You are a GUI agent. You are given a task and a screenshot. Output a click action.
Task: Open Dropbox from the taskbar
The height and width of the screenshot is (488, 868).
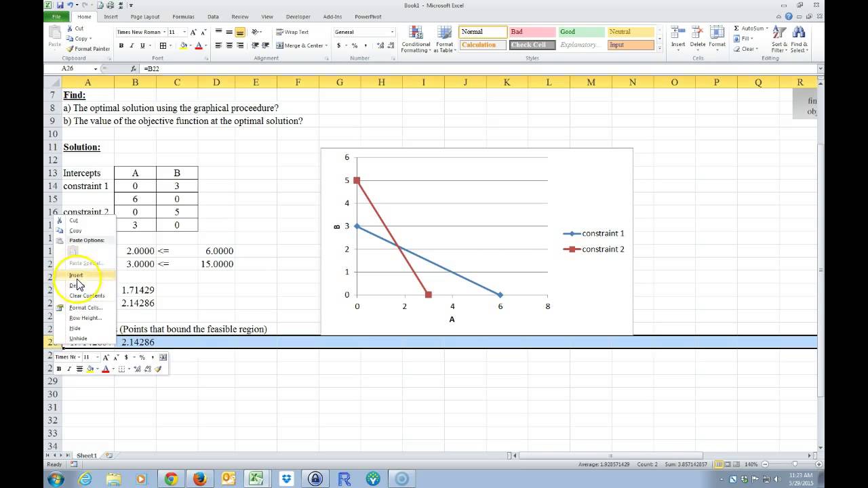click(286, 479)
